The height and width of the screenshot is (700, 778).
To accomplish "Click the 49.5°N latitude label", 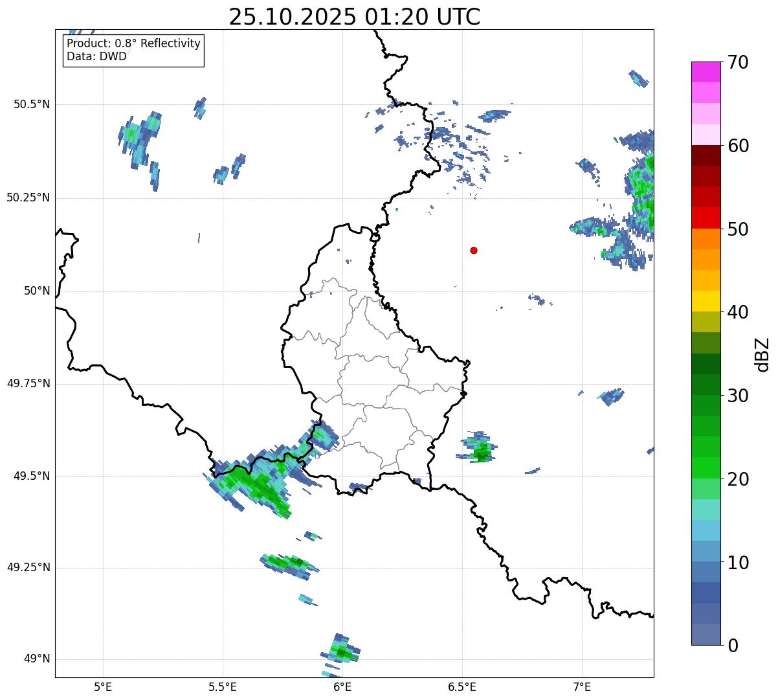I will tap(32, 476).
